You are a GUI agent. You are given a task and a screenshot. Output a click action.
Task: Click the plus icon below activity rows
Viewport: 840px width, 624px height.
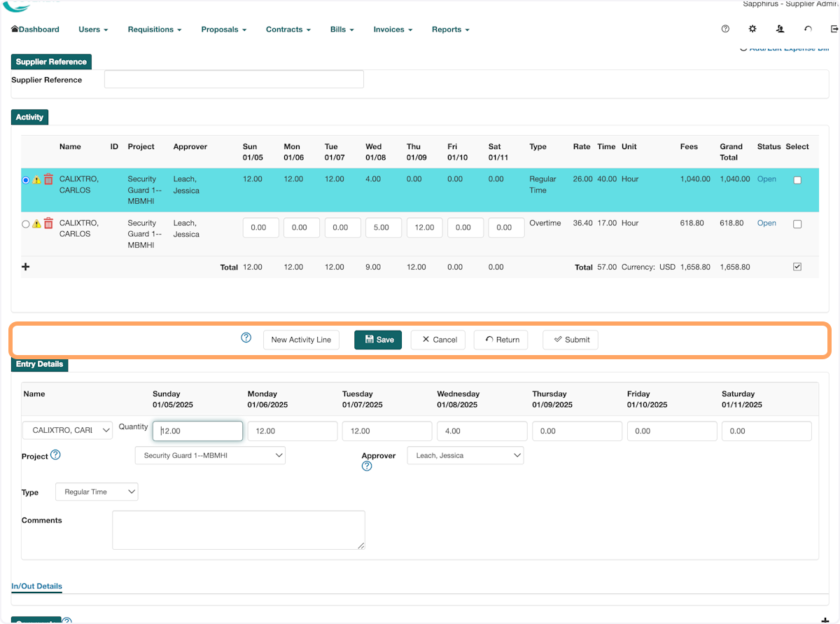point(26,267)
